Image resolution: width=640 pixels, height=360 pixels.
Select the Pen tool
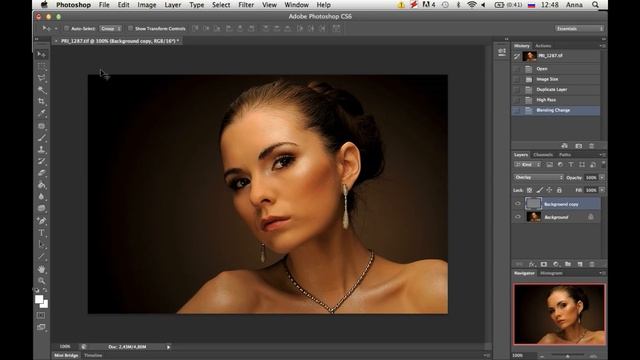coord(41,221)
